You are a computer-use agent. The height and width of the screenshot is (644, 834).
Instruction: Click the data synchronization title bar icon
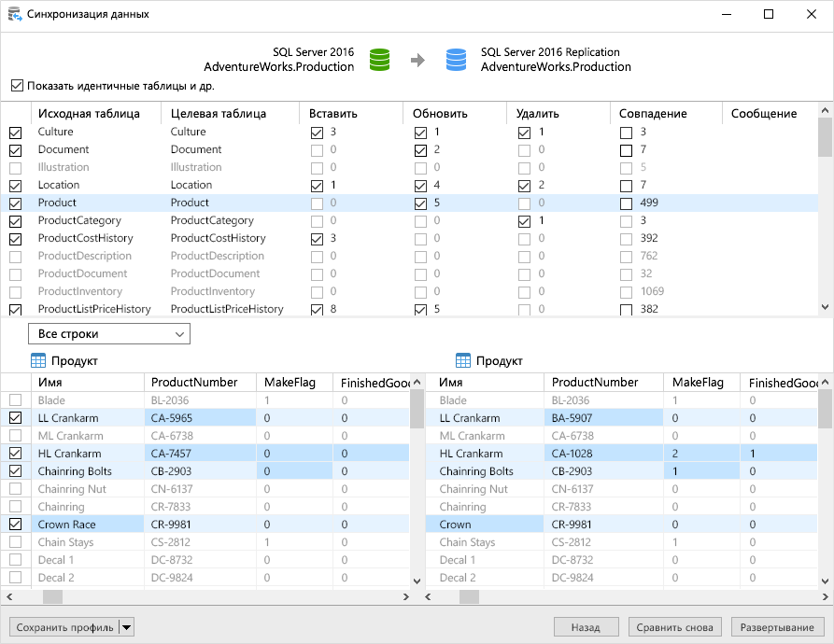point(15,14)
